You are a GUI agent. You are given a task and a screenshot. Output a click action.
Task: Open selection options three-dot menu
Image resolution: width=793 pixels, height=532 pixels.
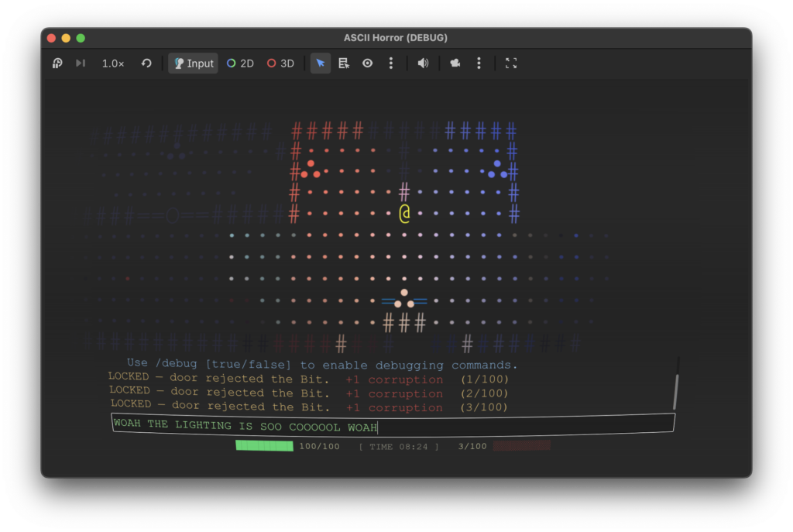point(391,63)
